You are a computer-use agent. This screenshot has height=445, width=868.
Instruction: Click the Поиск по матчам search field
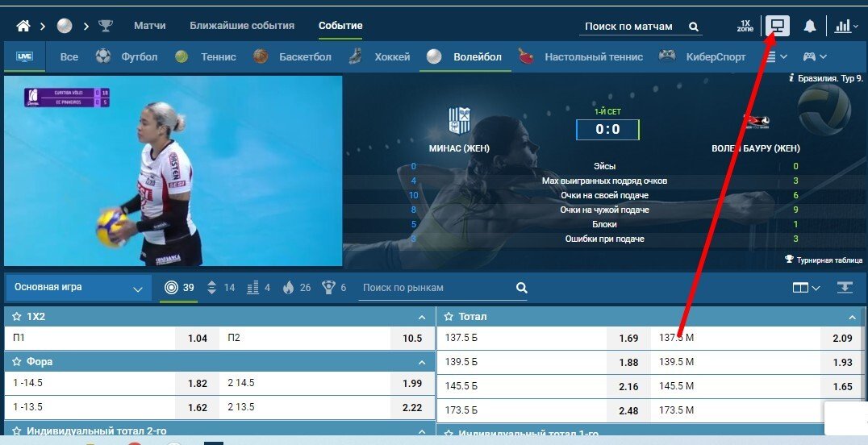(x=630, y=27)
